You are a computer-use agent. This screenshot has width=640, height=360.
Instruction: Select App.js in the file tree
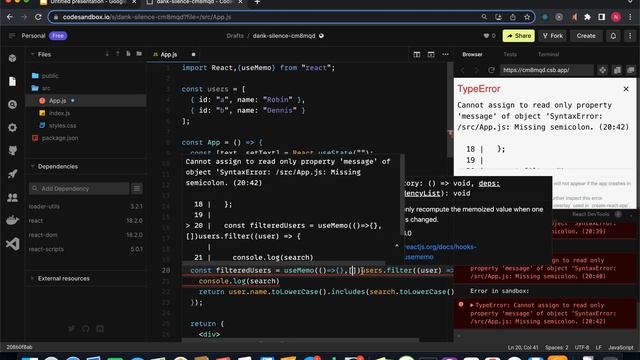[x=86, y=100]
